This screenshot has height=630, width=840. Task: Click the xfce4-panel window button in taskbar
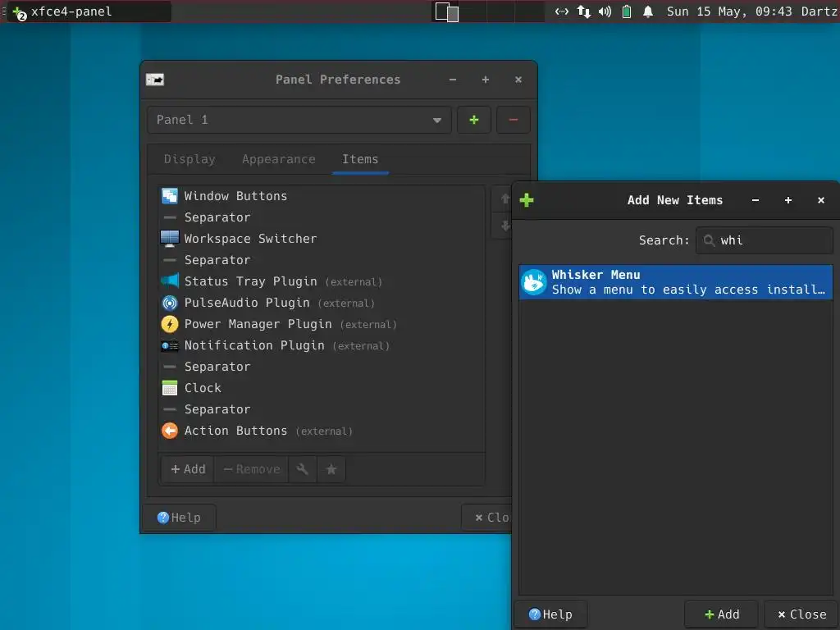coord(89,11)
